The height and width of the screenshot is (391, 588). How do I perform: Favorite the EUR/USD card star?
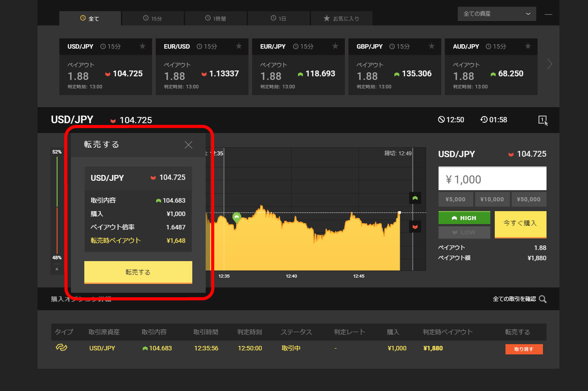(239, 46)
